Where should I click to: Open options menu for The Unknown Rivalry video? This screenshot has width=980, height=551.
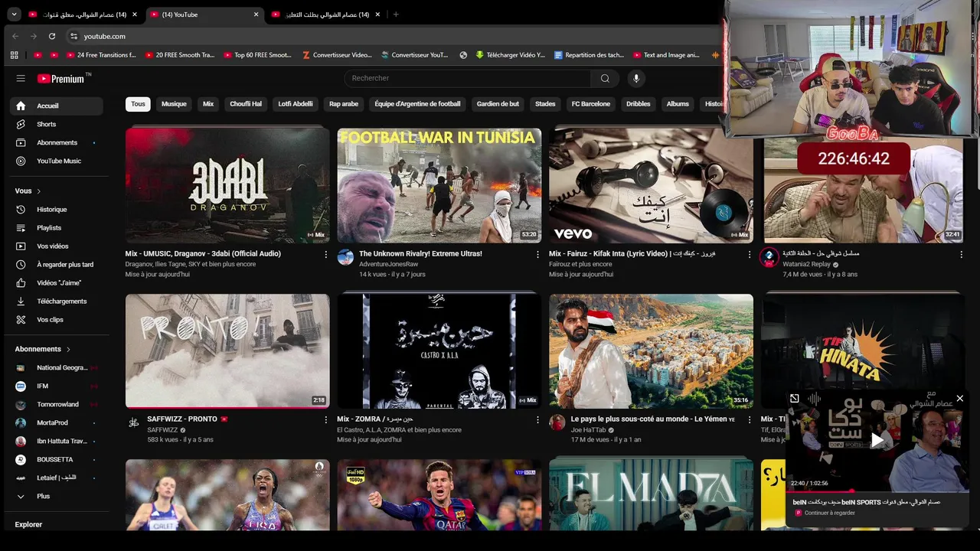tap(538, 255)
